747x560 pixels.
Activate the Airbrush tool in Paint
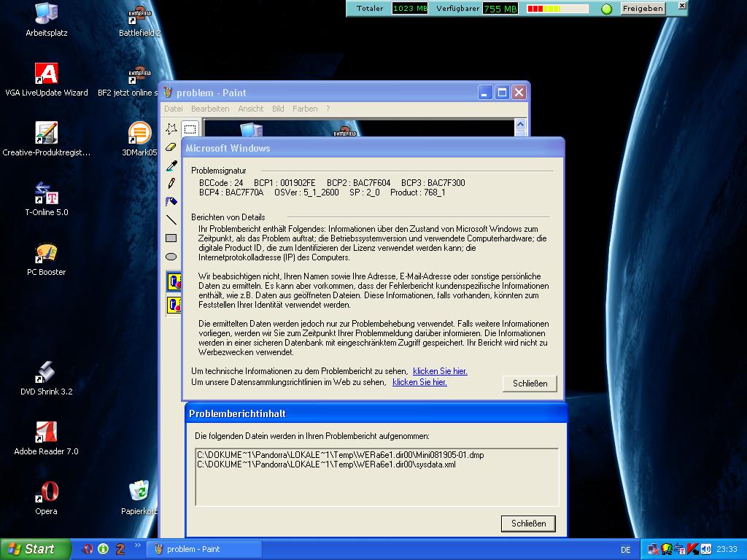click(x=171, y=201)
